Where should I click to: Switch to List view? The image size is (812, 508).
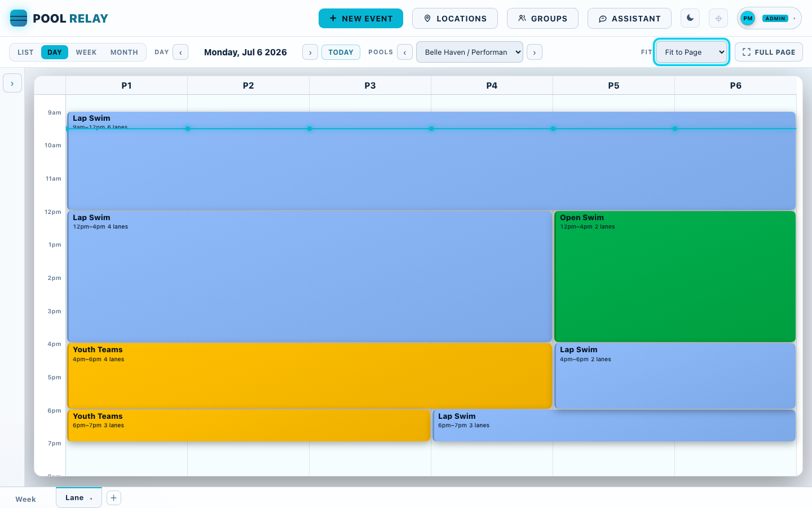click(x=25, y=52)
